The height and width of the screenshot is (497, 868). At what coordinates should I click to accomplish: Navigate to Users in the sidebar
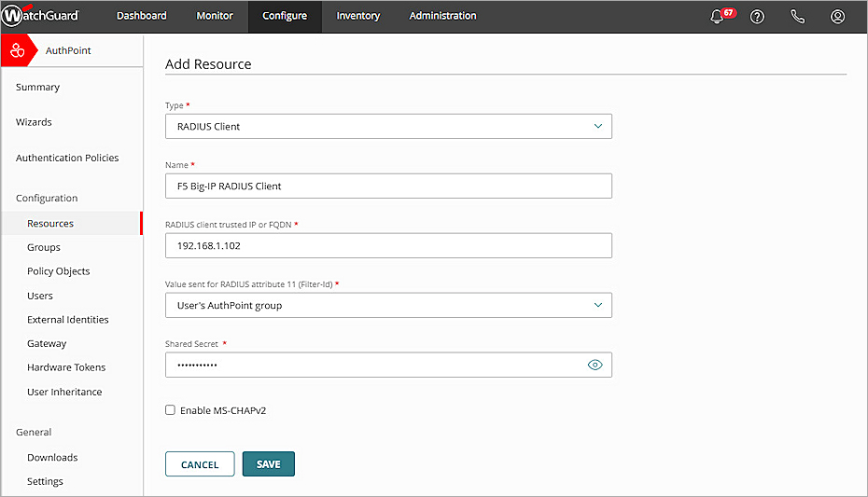coord(40,296)
